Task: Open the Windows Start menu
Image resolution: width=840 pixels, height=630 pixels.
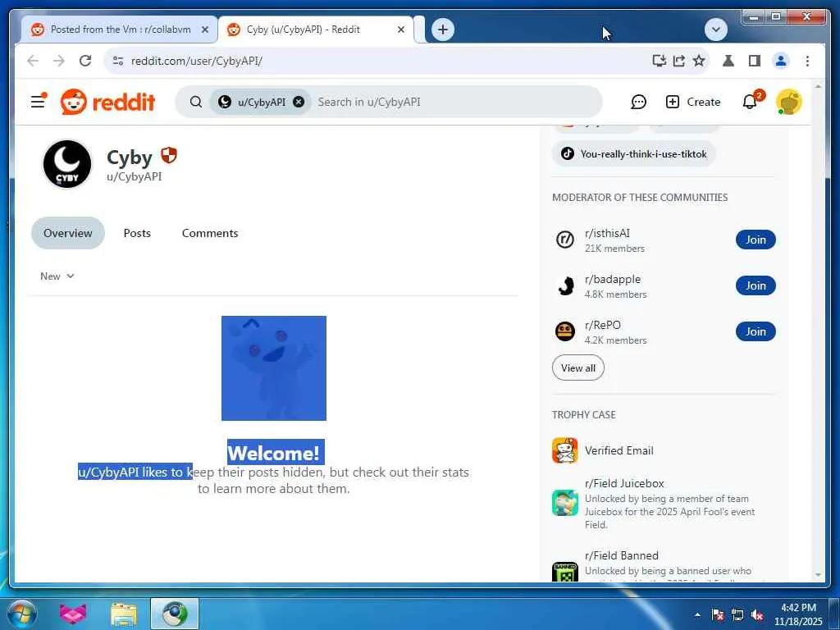Action: click(21, 614)
